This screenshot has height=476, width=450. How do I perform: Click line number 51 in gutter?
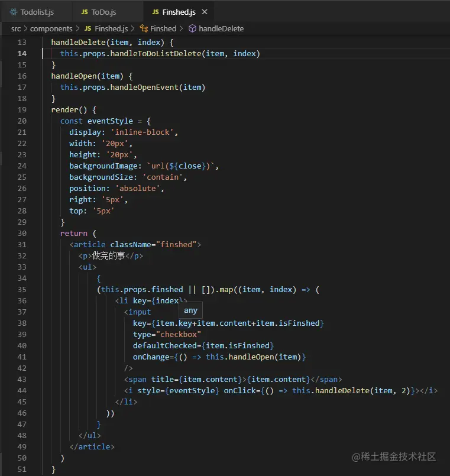(22, 469)
